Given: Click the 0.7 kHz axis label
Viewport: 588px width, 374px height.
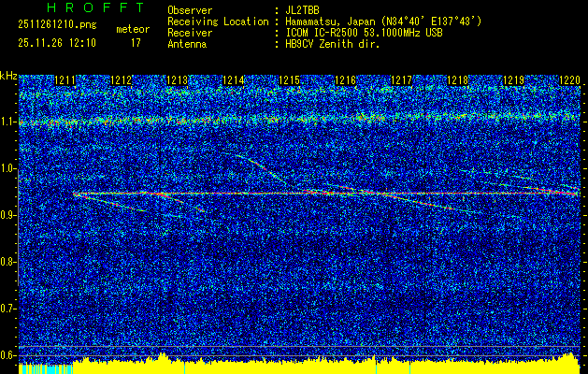Looking at the screenshot, I should click(x=8, y=308).
